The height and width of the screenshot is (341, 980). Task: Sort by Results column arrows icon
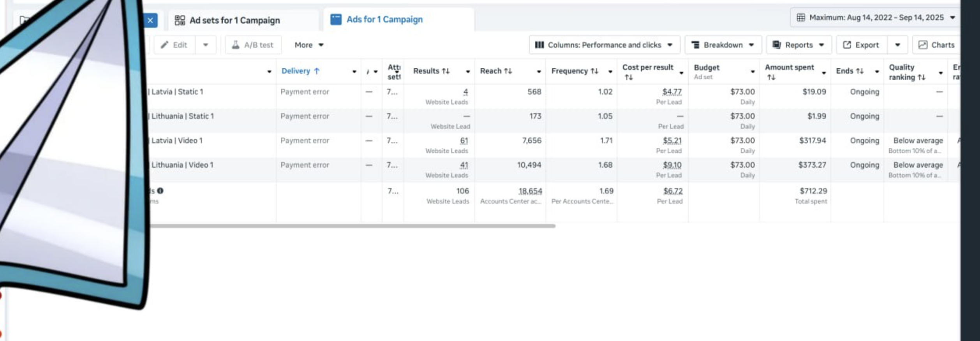[446, 71]
